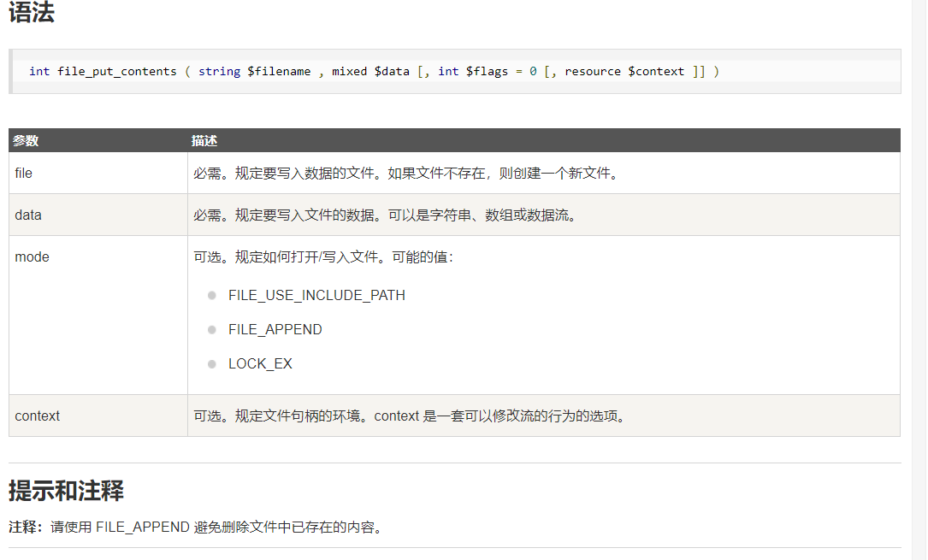This screenshot has height=560, width=928.
Task: Click the $filename parameter in syntax line
Action: 279,72
